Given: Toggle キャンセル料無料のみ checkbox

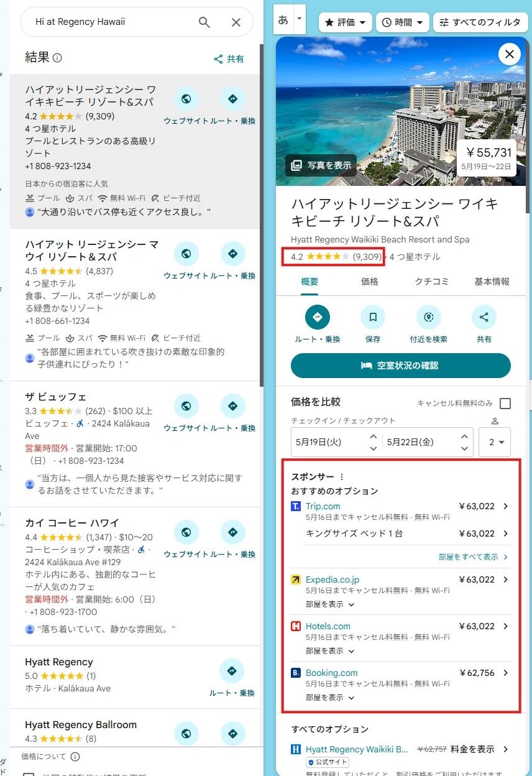Looking at the screenshot, I should [505, 404].
